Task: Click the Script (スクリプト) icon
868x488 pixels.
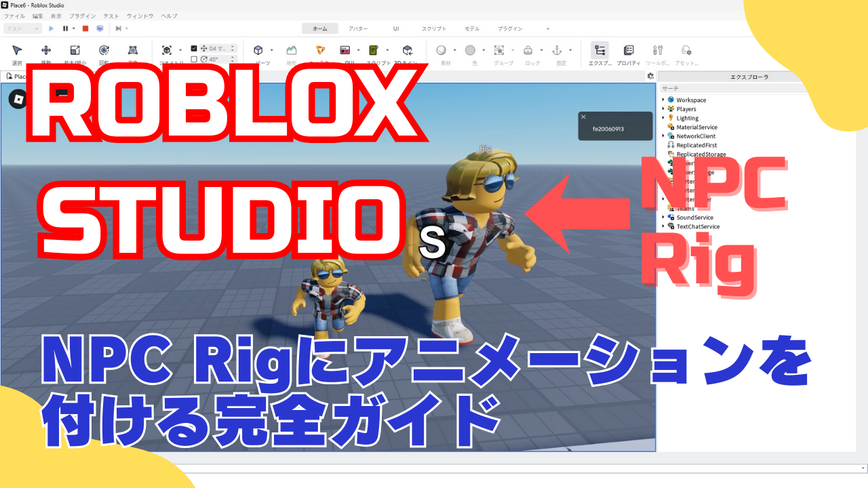Action: click(374, 50)
